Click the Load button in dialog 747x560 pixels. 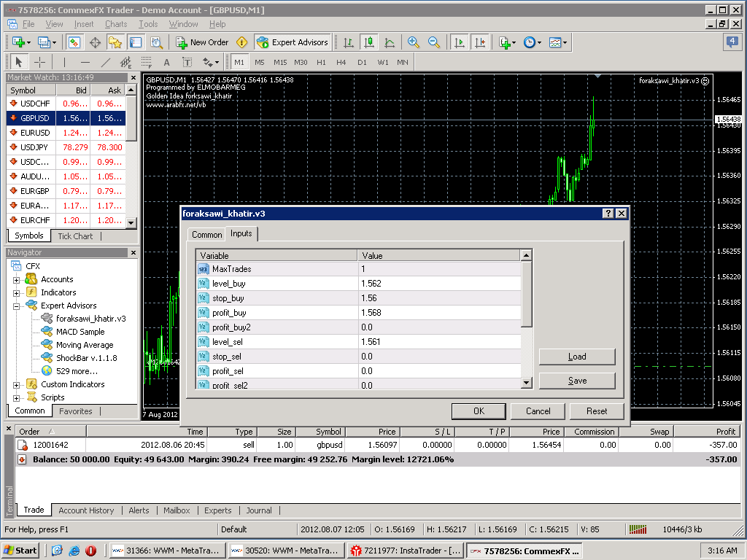(x=577, y=357)
